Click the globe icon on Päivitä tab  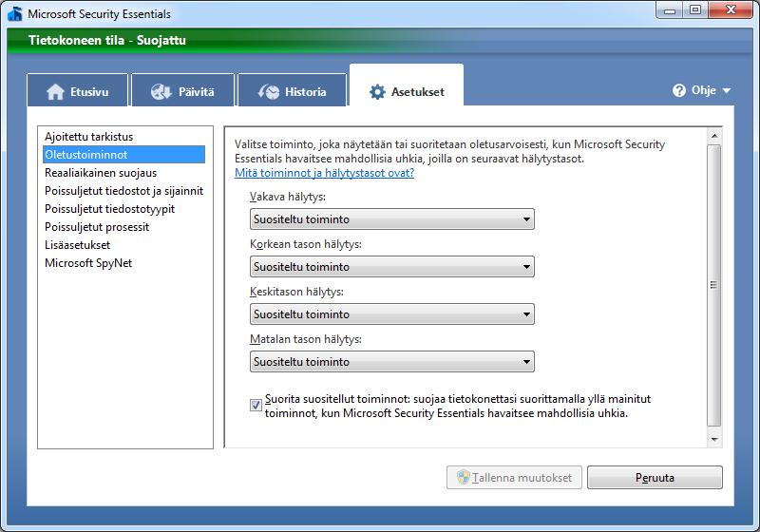pos(161,91)
